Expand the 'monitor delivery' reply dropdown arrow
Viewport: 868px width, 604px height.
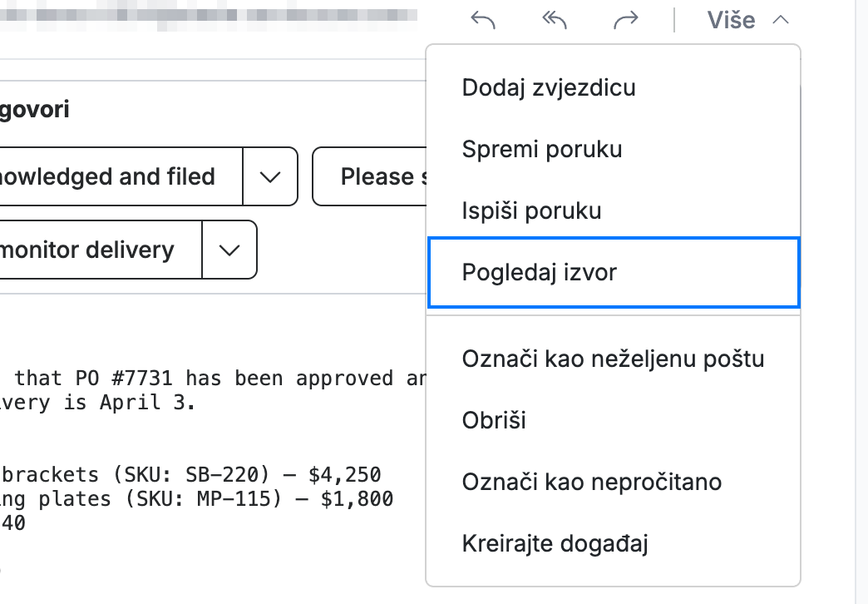click(x=229, y=250)
